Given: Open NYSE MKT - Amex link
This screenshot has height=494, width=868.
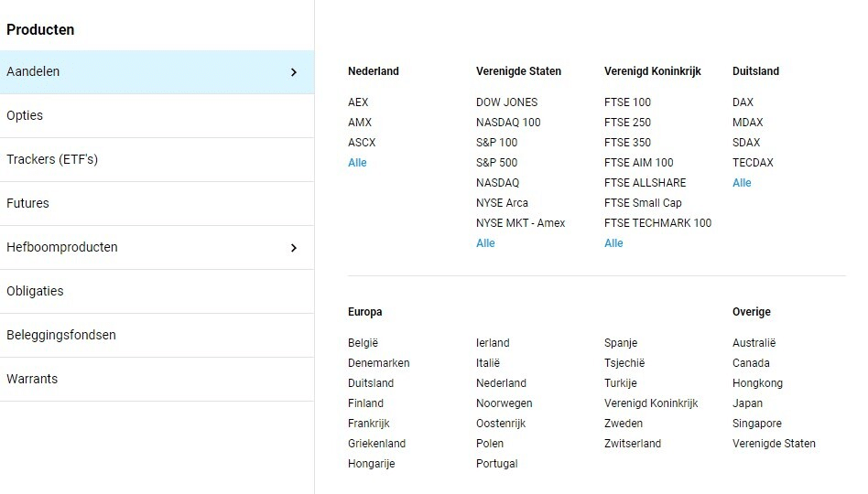Looking at the screenshot, I should [x=520, y=223].
